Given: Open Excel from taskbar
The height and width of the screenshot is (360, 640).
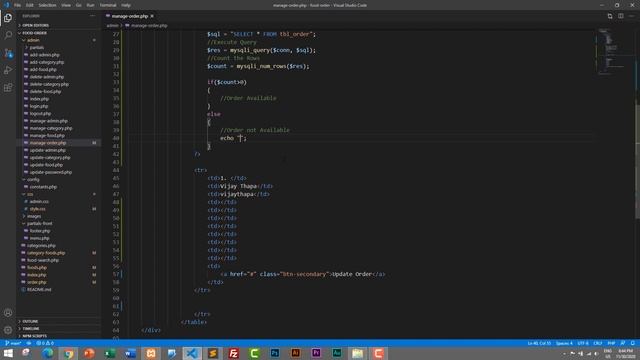Looking at the screenshot, I should (110, 353).
